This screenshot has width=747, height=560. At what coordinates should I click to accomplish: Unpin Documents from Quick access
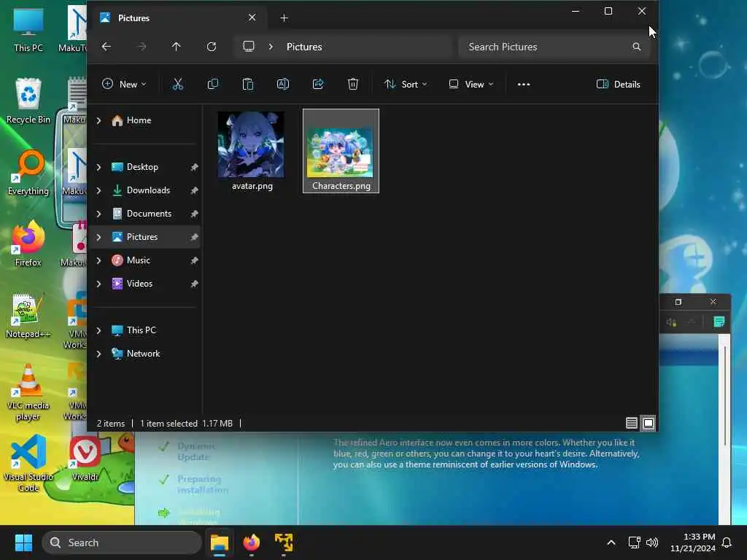click(x=194, y=214)
